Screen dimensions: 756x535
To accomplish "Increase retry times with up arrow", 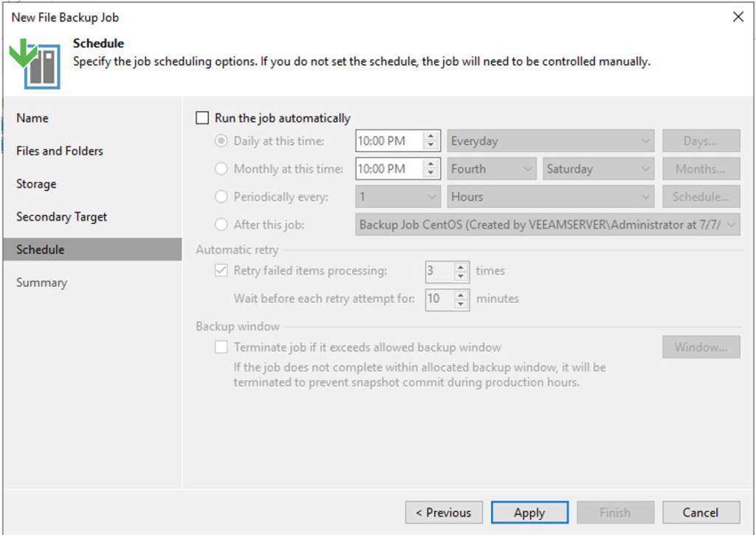I will tap(461, 266).
